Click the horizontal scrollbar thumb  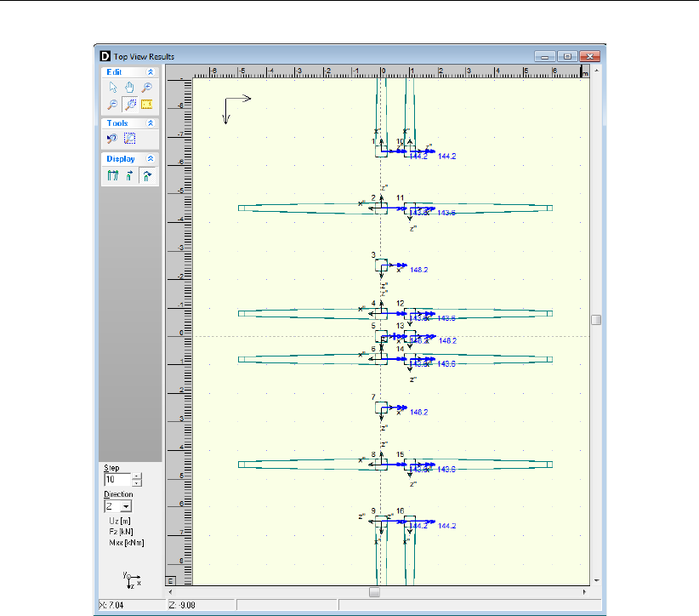[374, 592]
